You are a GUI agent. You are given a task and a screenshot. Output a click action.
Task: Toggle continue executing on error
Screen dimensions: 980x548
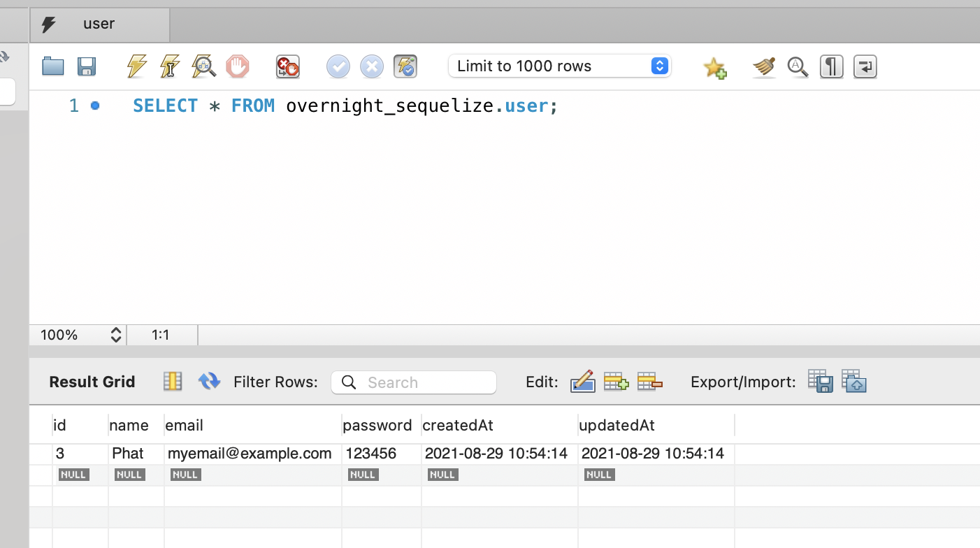(x=288, y=66)
